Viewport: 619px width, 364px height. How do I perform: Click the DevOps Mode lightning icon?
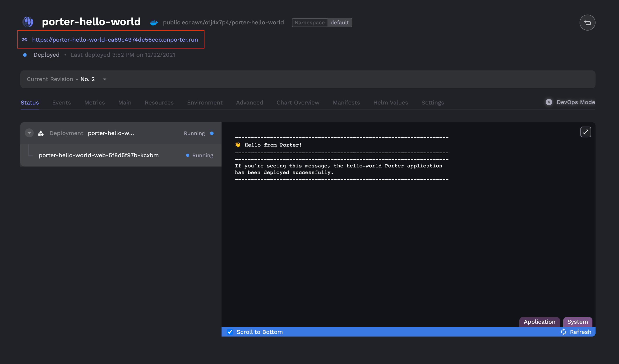click(x=549, y=102)
